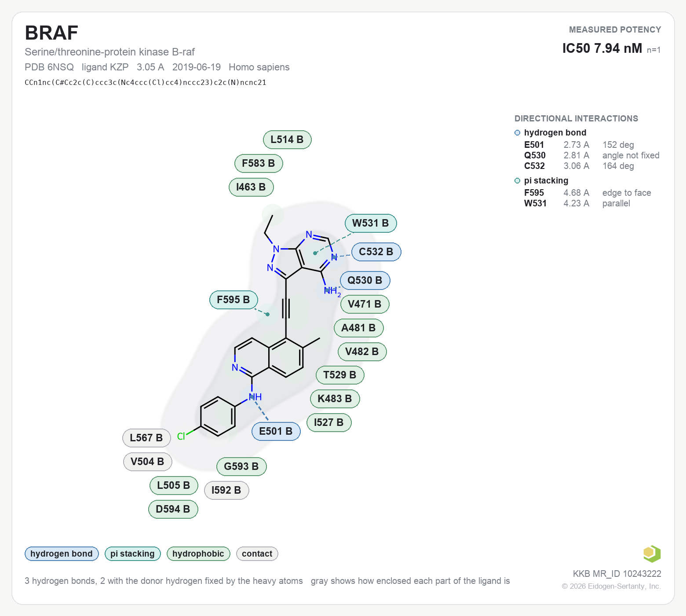Click residue tag I463 B
This screenshot has width=686, height=616.
click(x=251, y=187)
